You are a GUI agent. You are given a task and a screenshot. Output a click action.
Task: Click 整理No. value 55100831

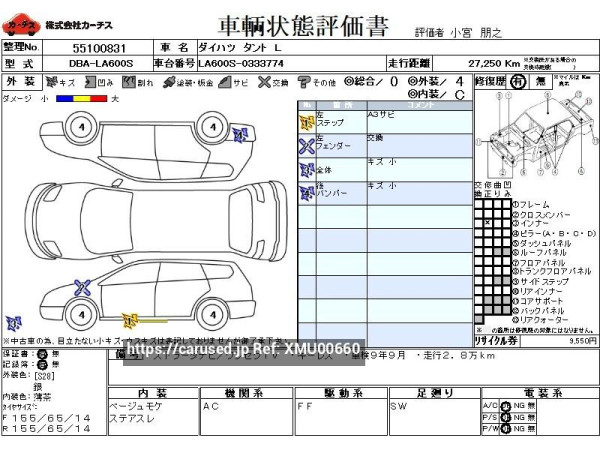[99, 48]
